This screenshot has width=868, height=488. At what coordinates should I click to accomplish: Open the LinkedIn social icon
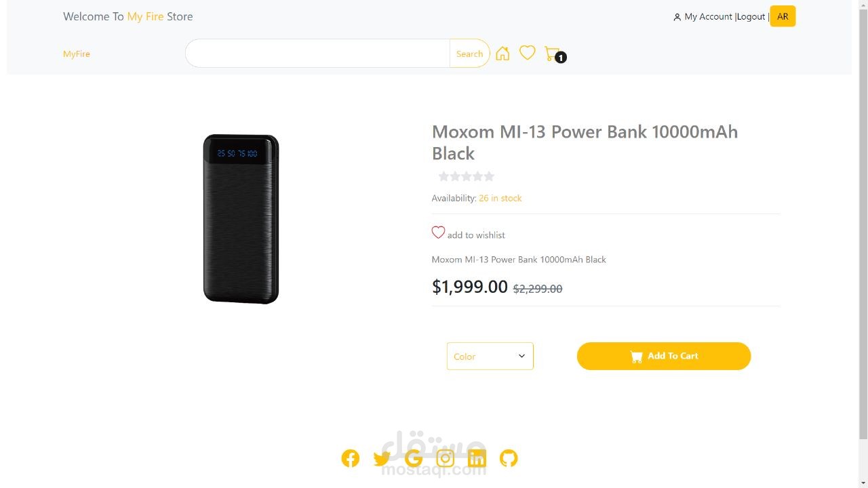pyautogui.click(x=477, y=458)
